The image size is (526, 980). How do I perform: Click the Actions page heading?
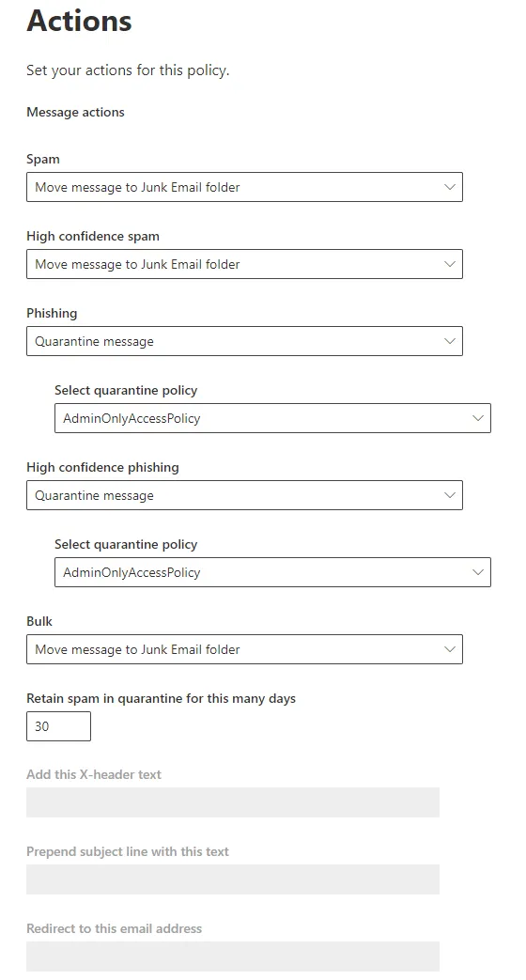point(79,21)
